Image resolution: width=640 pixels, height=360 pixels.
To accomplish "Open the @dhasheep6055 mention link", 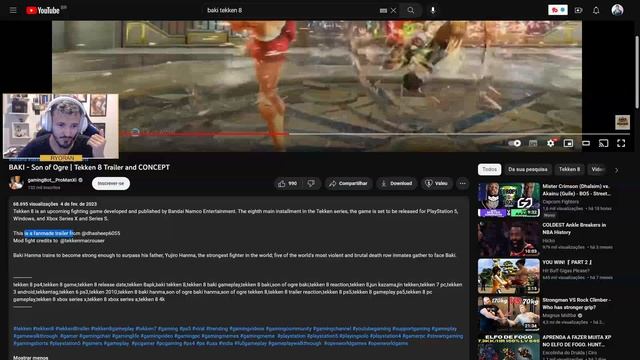I will click(101, 233).
